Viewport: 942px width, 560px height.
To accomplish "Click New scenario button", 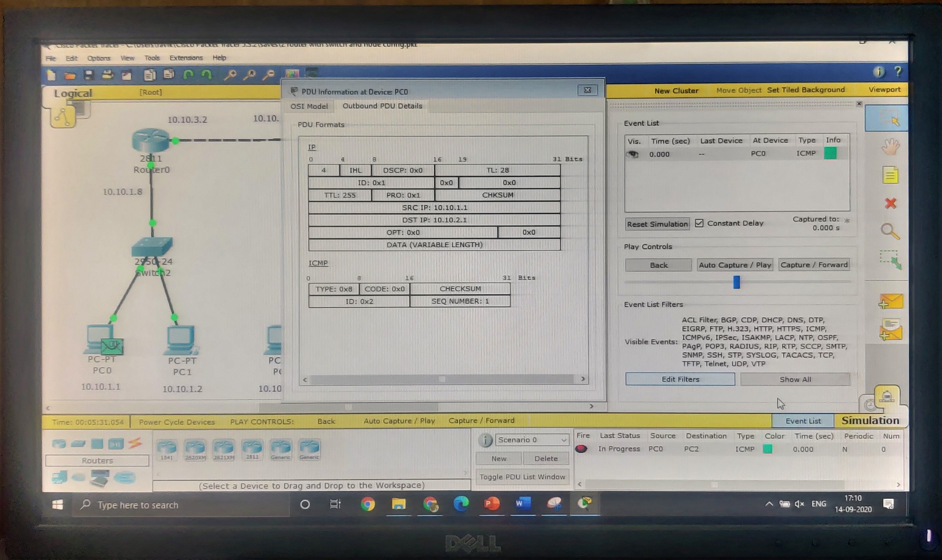I will [x=499, y=459].
